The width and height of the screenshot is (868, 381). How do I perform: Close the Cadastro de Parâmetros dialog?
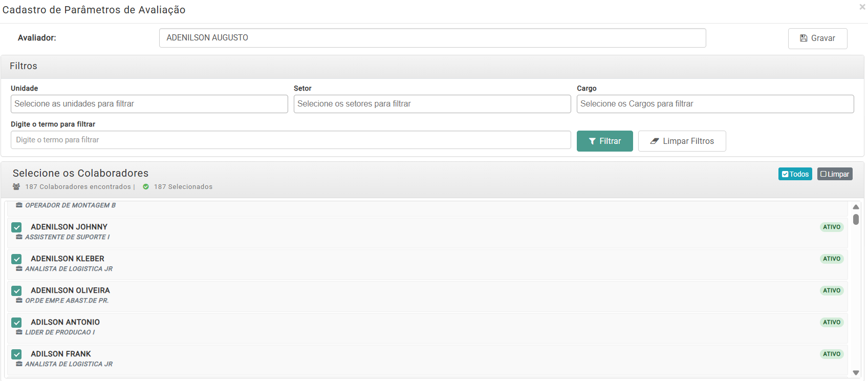click(x=862, y=7)
